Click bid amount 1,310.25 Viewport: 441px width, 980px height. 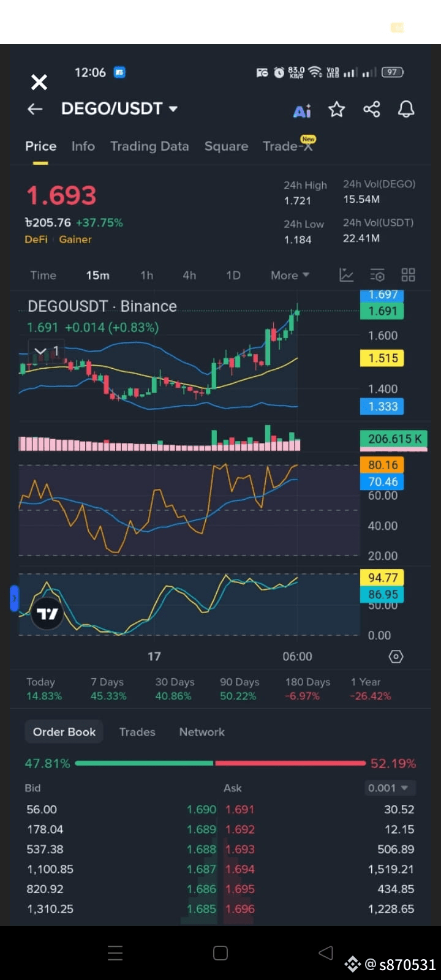(x=50, y=909)
